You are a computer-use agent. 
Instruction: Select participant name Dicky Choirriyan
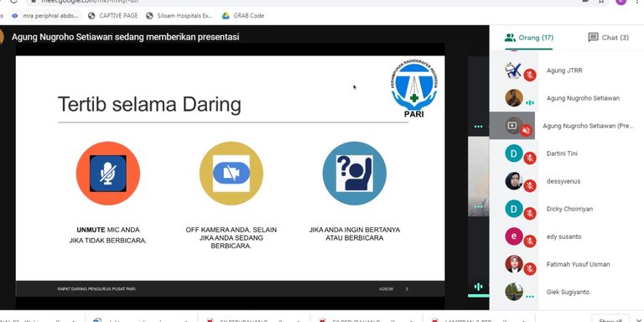(x=569, y=209)
